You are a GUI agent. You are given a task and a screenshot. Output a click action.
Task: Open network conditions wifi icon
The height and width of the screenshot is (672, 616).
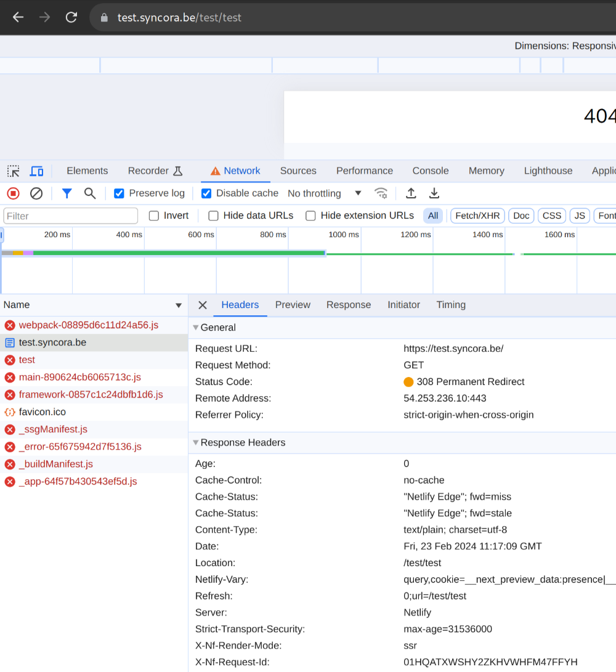[x=381, y=193]
